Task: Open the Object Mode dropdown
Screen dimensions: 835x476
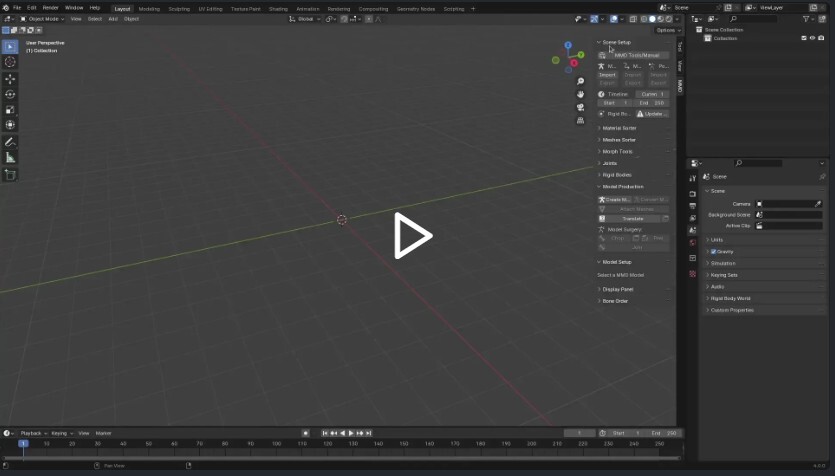Action: 42,19
